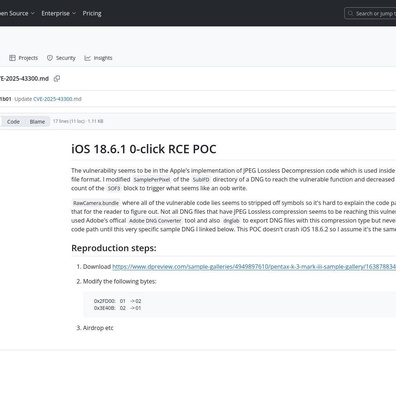
Task: Open the Security tab
Action: (61, 58)
